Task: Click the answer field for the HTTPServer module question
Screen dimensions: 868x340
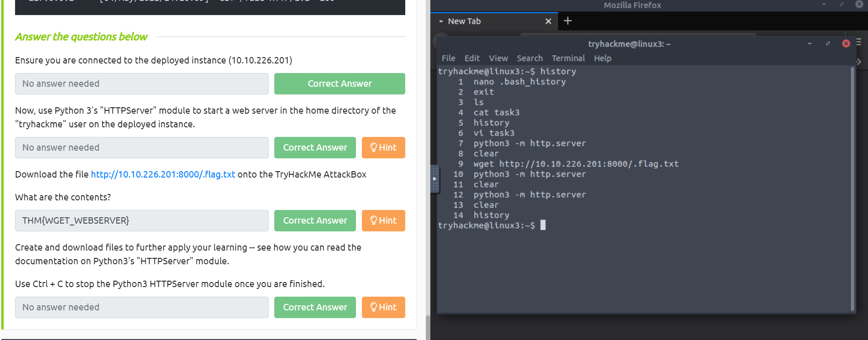Action: click(142, 147)
